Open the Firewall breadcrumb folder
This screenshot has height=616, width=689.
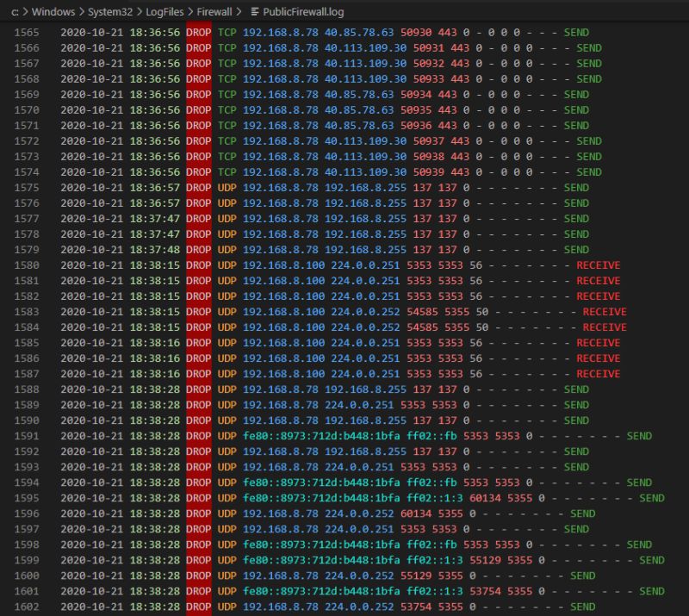click(214, 12)
